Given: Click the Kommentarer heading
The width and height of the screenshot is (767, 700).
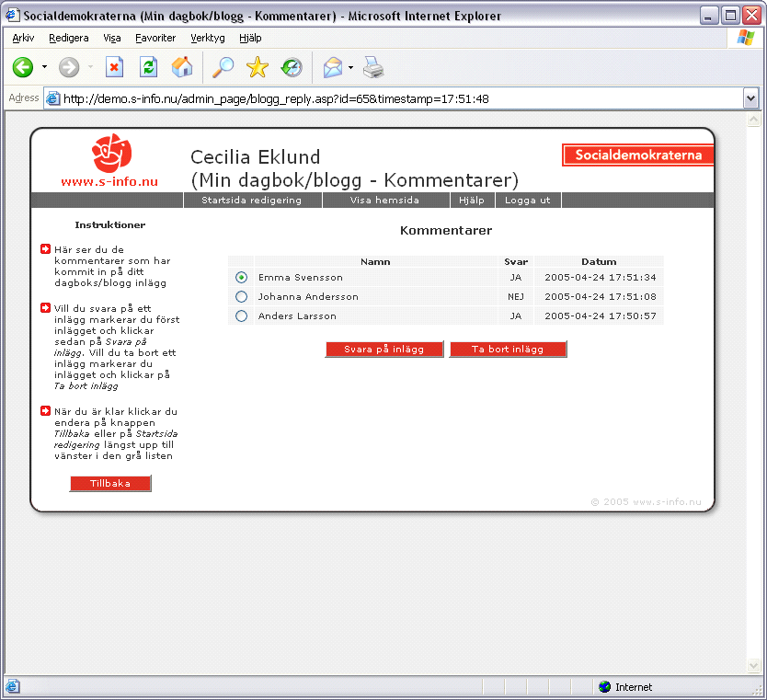Looking at the screenshot, I should (x=446, y=230).
